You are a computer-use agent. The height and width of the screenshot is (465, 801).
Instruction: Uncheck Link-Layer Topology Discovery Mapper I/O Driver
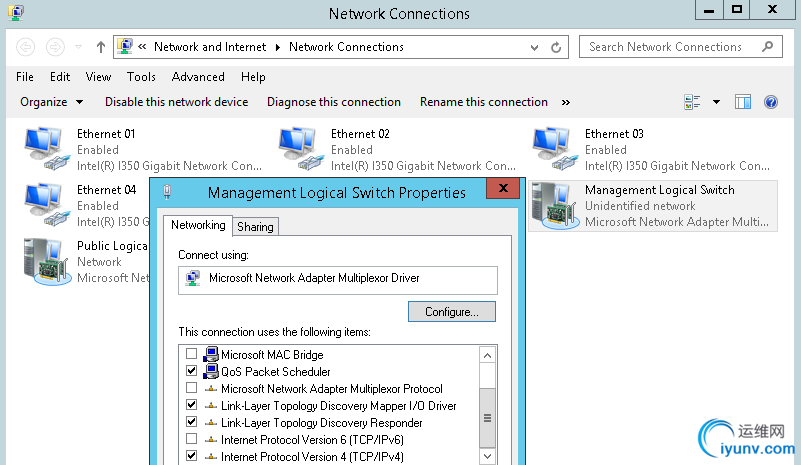[192, 405]
